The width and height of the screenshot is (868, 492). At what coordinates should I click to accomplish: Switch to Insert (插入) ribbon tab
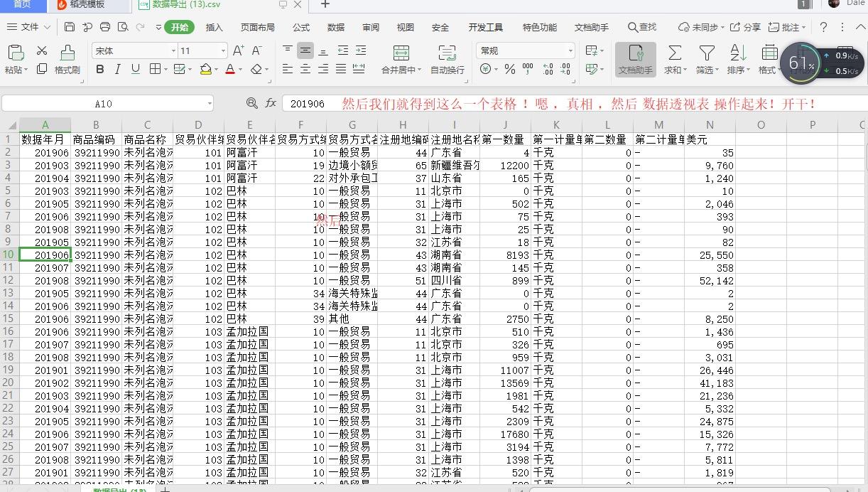click(214, 27)
